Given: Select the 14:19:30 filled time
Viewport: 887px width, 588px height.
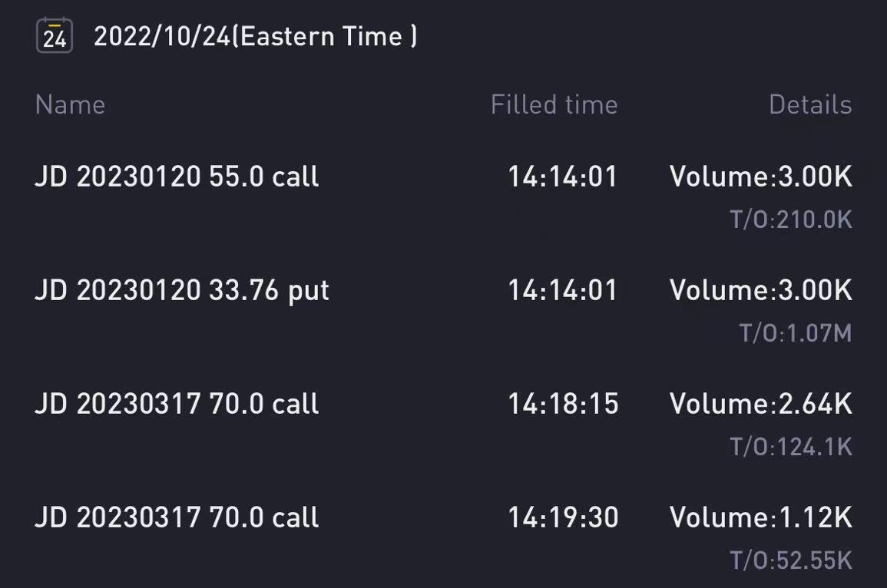Looking at the screenshot, I should 564,517.
